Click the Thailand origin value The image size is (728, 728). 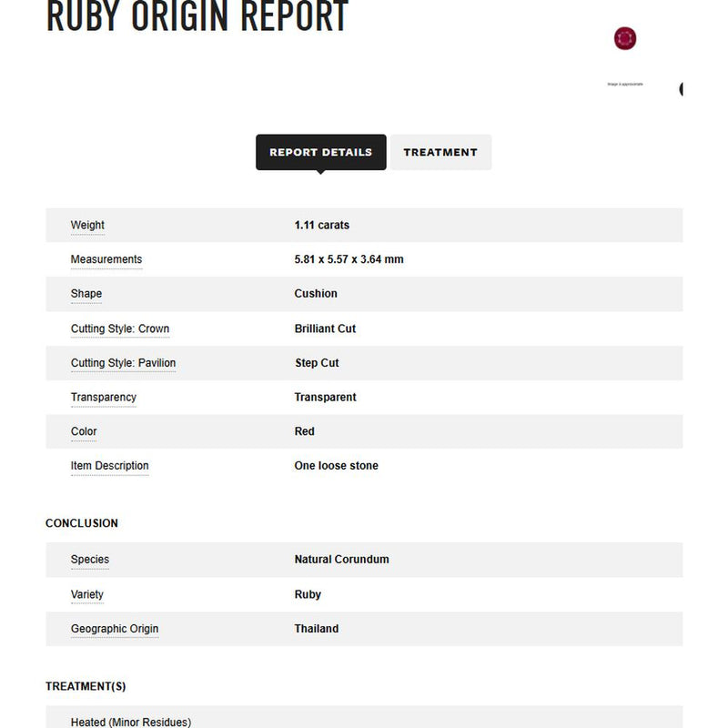317,629
